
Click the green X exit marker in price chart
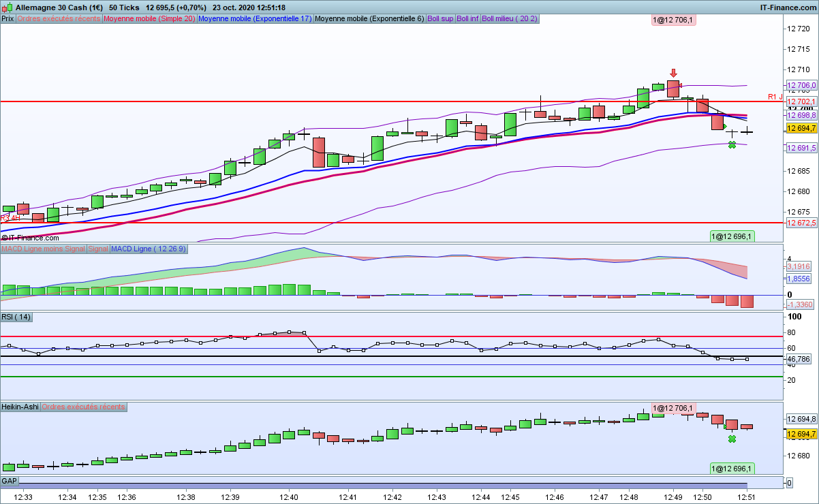click(732, 144)
